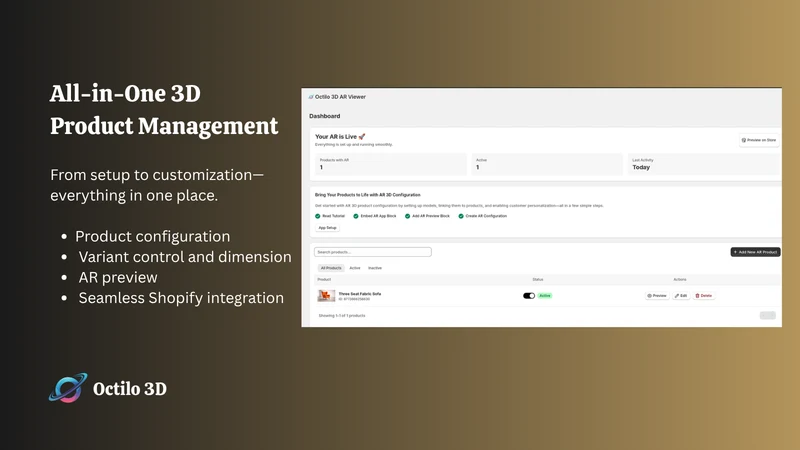800x450 pixels.
Task: Open the App Setup button
Action: (x=328, y=228)
